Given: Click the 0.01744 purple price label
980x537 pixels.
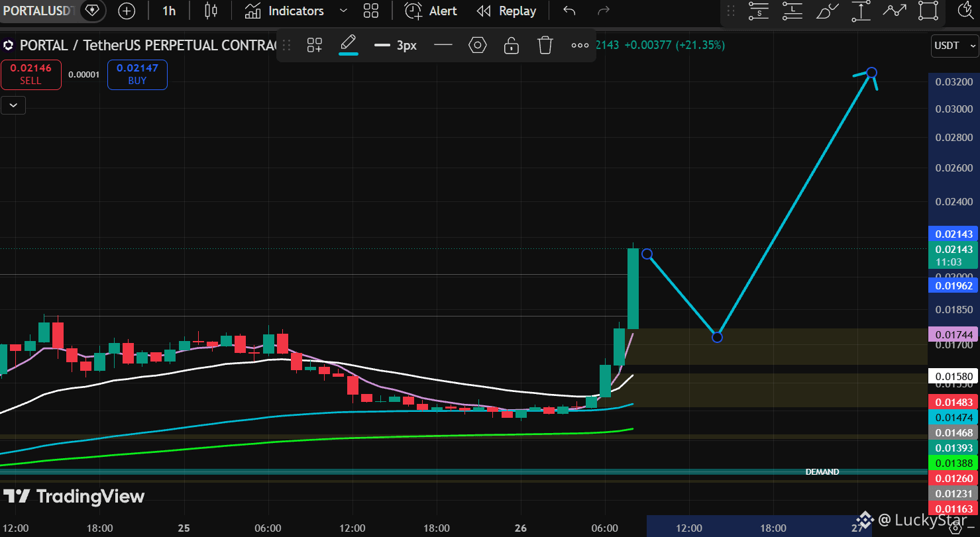Looking at the screenshot, I should [953, 335].
